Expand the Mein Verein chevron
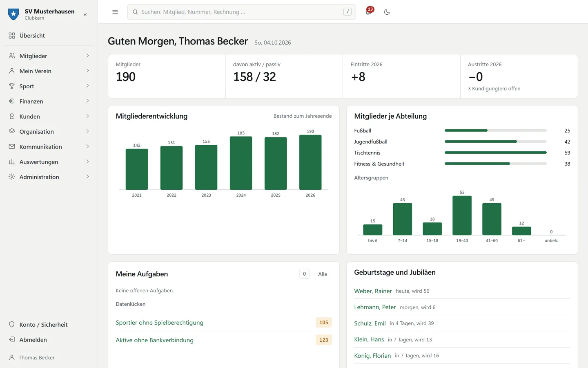The image size is (588, 368). 87,71
